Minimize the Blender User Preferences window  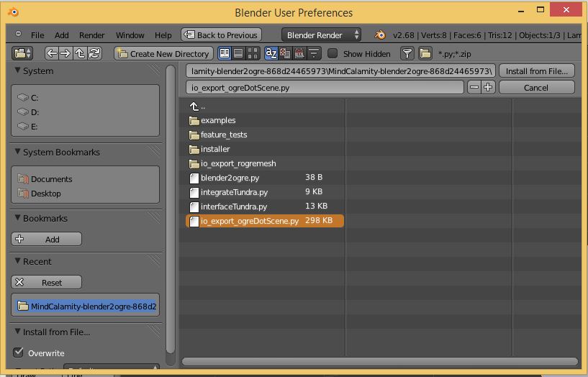521,11
